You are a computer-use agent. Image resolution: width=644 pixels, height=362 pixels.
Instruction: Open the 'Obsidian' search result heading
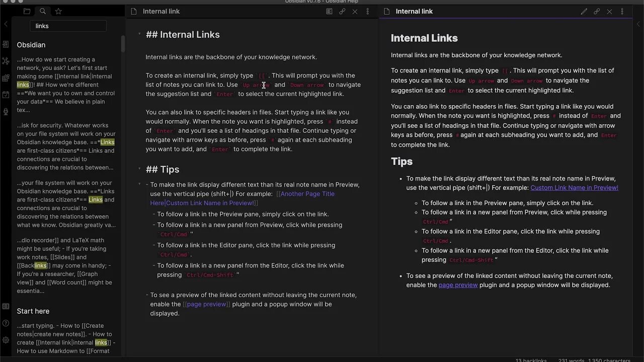31,45
